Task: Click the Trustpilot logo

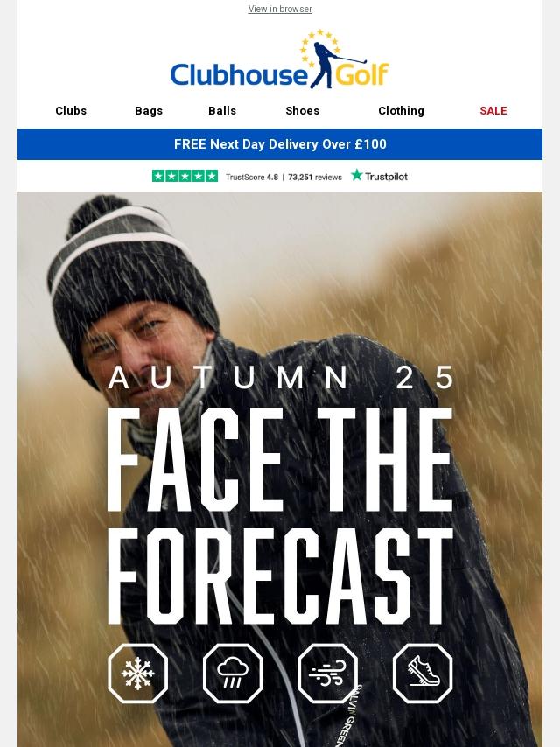Action: click(380, 176)
